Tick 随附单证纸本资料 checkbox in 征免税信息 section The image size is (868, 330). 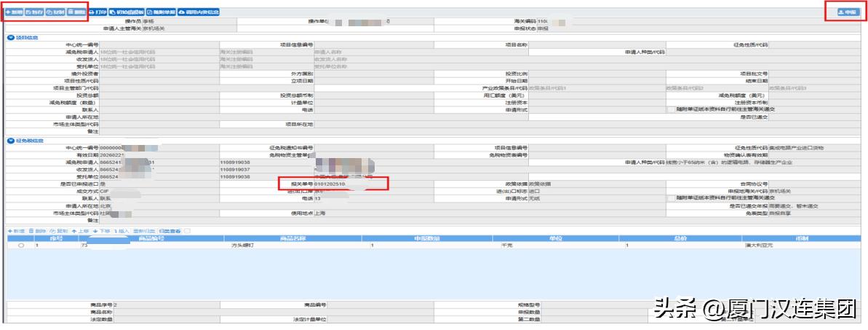click(672, 197)
